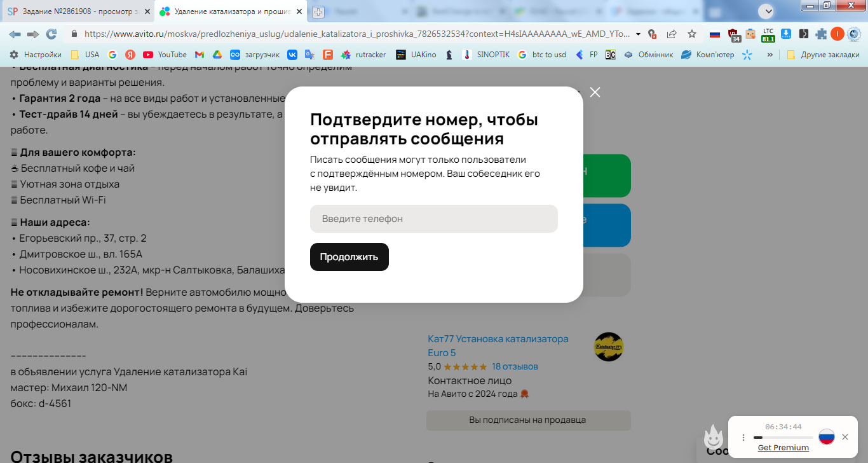868x463 pixels.
Task: Open the orange 'F' bookmark icon
Action: coord(328,55)
